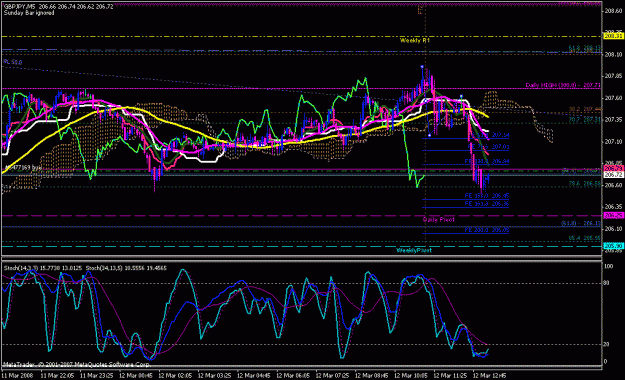Viewport: 625px width, 380px height.
Task: Select the 80 level on the stochastic scale
Action: click(607, 283)
